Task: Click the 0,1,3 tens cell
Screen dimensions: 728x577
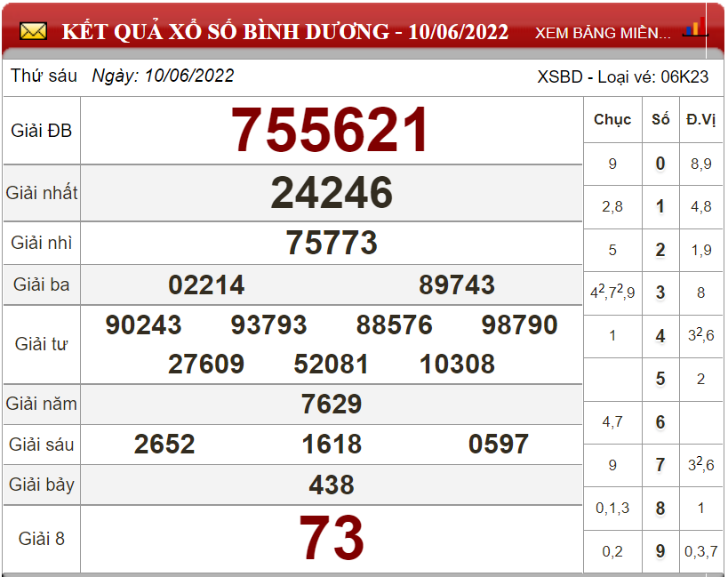Action: coord(612,509)
